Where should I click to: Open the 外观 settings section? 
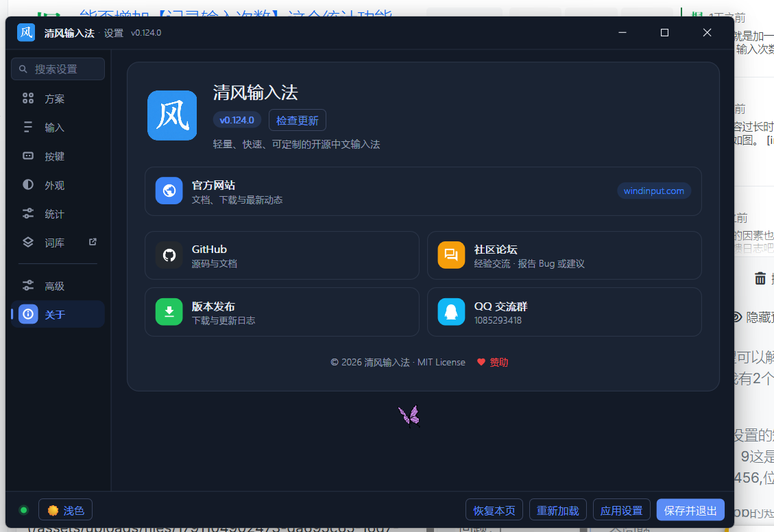[x=58, y=185]
